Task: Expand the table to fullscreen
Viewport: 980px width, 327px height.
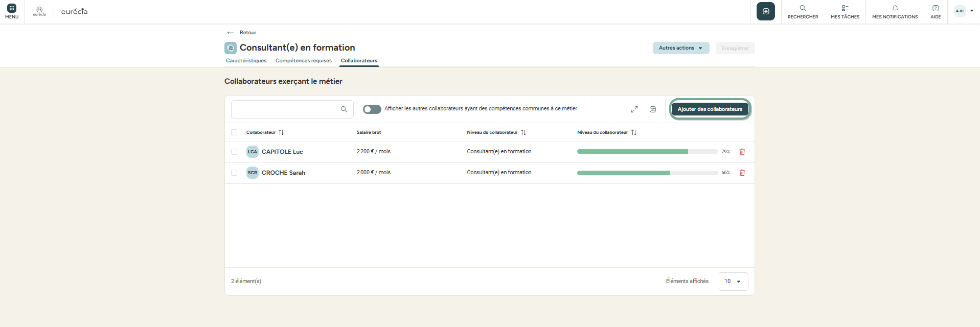Action: coord(634,109)
